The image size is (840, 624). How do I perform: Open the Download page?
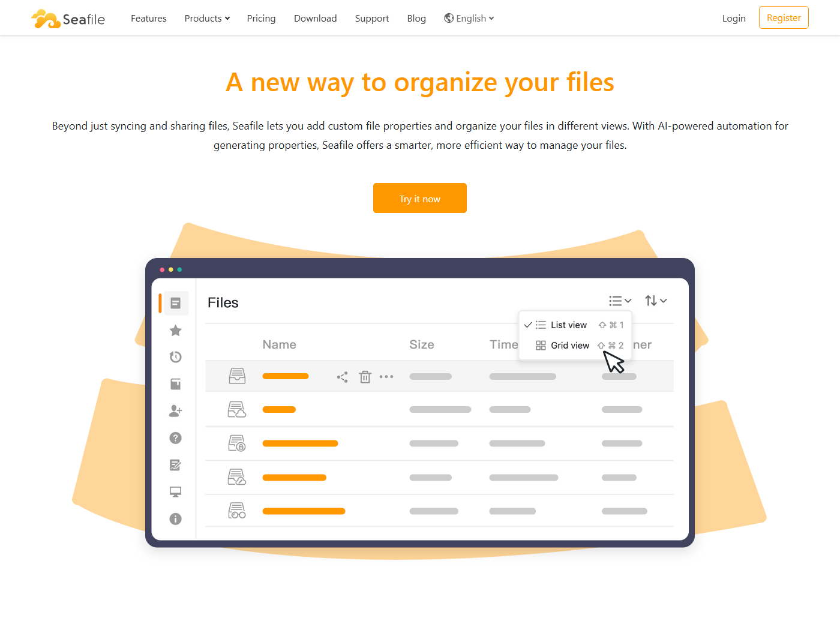315,19
